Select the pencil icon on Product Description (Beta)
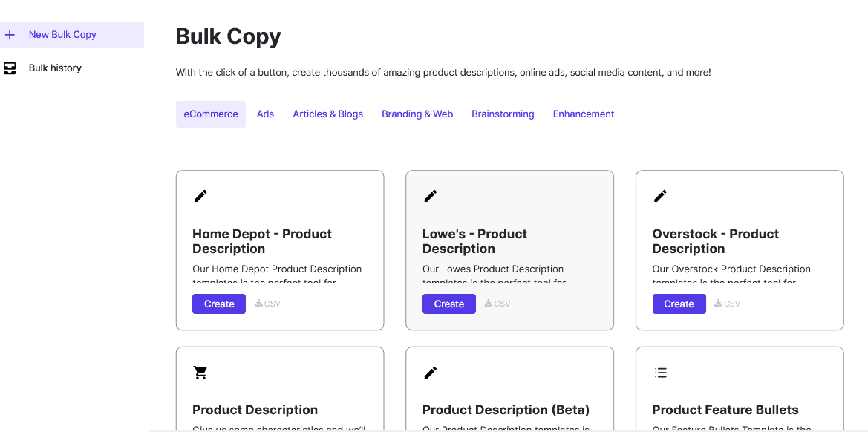Screen dimensions: 868x432 click(x=431, y=372)
